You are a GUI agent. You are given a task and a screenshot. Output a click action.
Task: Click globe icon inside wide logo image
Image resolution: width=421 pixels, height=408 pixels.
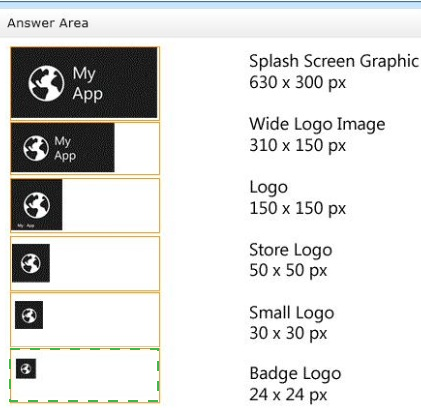point(36,148)
